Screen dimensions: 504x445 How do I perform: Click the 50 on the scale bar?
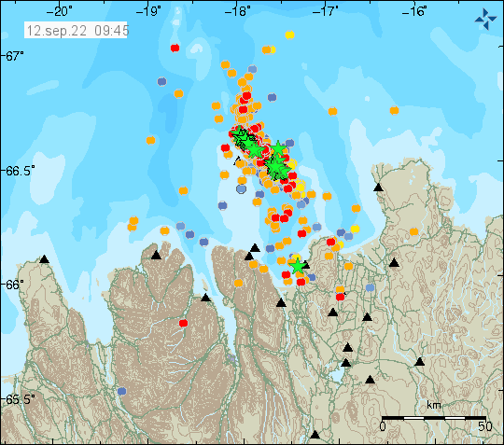pyautogui.click(x=484, y=426)
